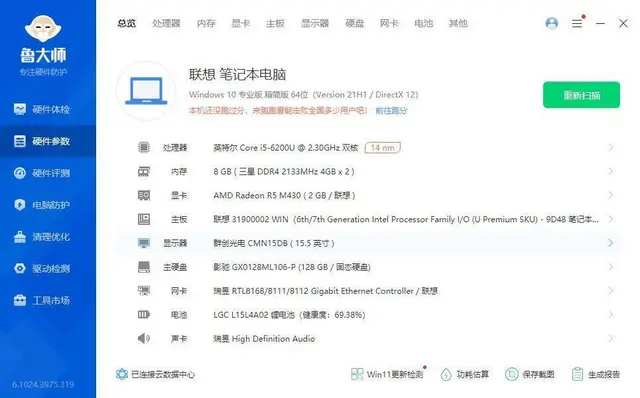Switch to the 其他 tab

click(x=458, y=23)
